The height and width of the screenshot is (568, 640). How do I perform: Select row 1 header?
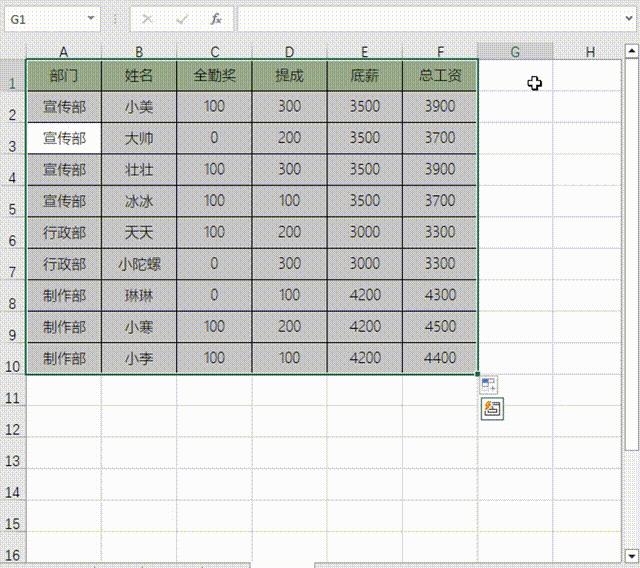tap(13, 75)
